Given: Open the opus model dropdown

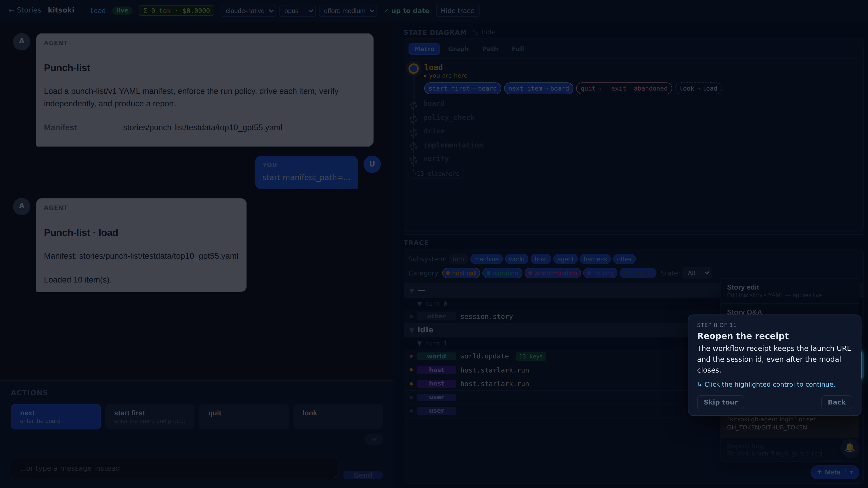Looking at the screenshot, I should click(298, 11).
